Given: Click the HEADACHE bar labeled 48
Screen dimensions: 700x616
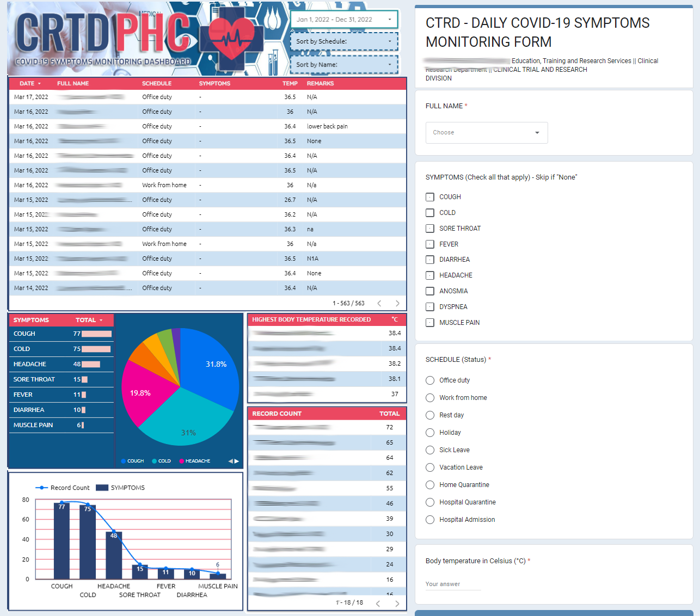Looking at the screenshot, I should (114, 555).
